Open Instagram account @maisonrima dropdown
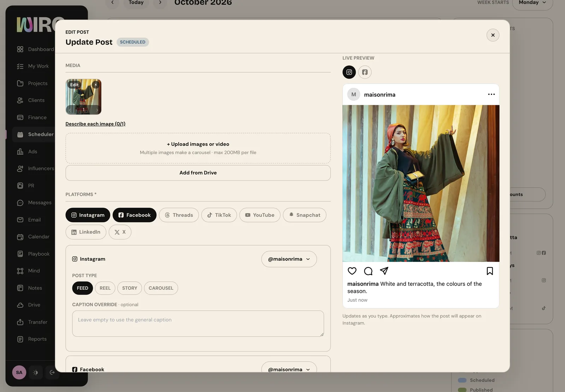 click(x=289, y=259)
